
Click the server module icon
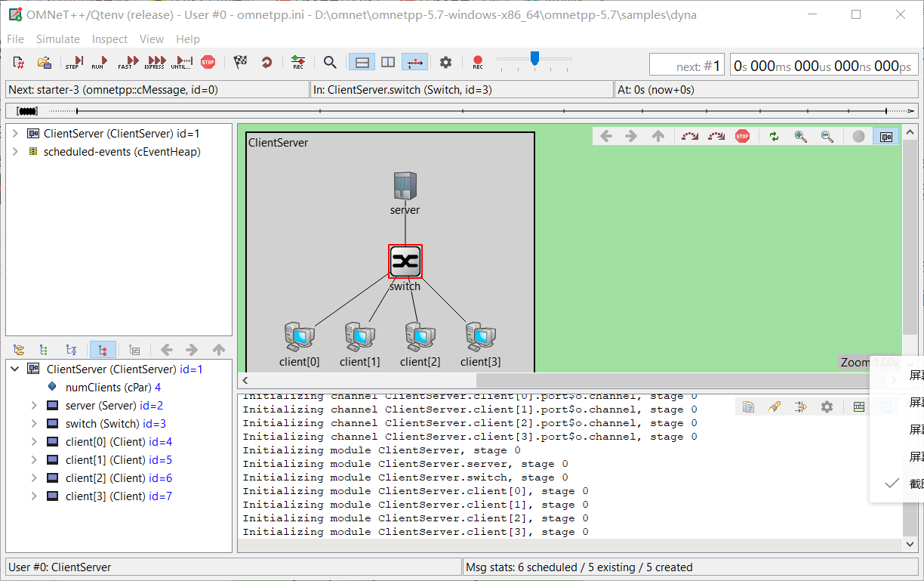point(405,186)
